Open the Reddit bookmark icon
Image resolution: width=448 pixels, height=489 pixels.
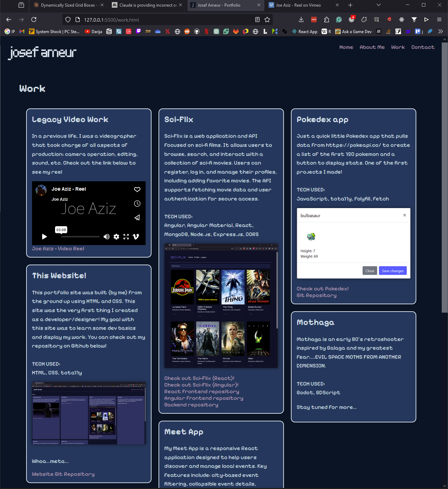187,31
